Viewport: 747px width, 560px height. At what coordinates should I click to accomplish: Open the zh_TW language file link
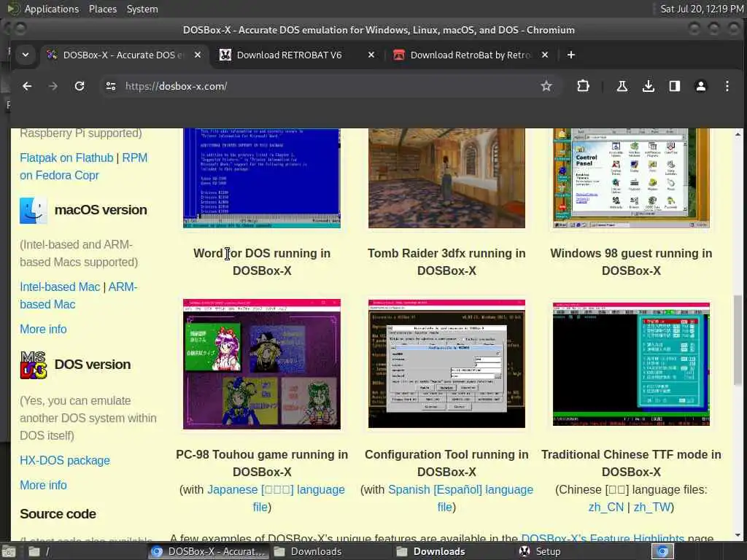[651, 507]
